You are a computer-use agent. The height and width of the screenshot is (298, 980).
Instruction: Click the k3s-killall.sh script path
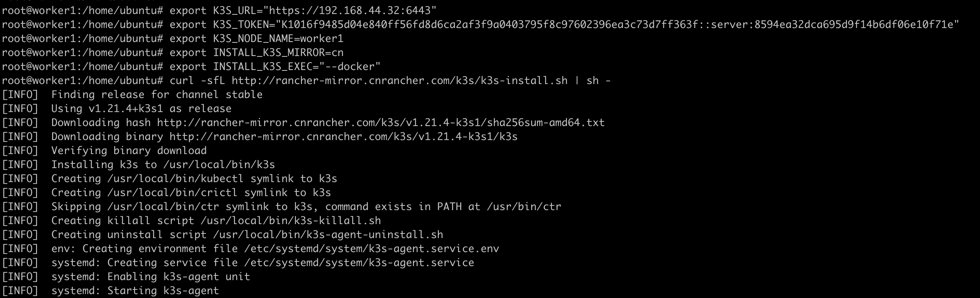pyautogui.click(x=290, y=221)
